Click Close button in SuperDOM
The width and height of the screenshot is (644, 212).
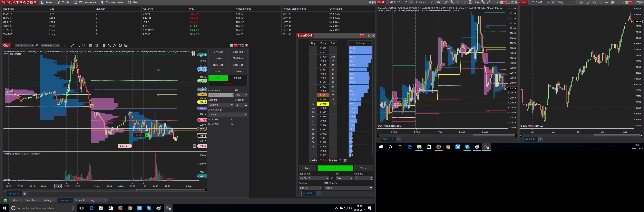pyautogui.click(x=364, y=168)
